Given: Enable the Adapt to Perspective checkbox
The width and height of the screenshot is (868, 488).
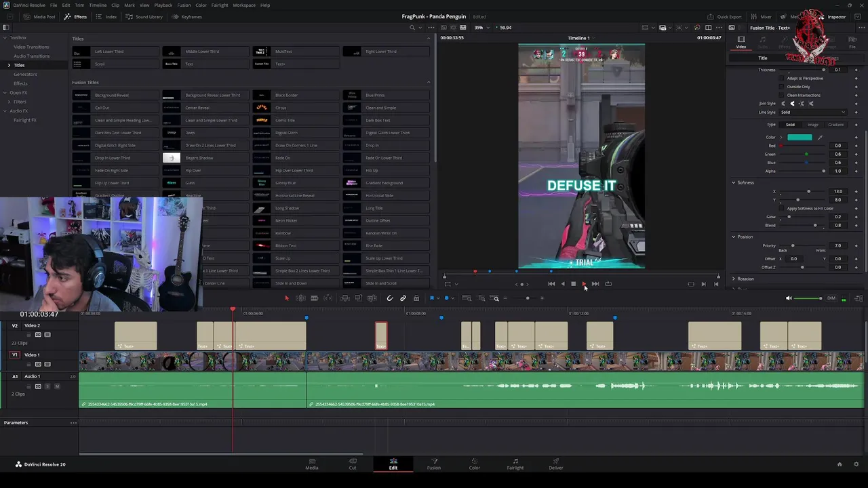Looking at the screenshot, I should point(781,79).
